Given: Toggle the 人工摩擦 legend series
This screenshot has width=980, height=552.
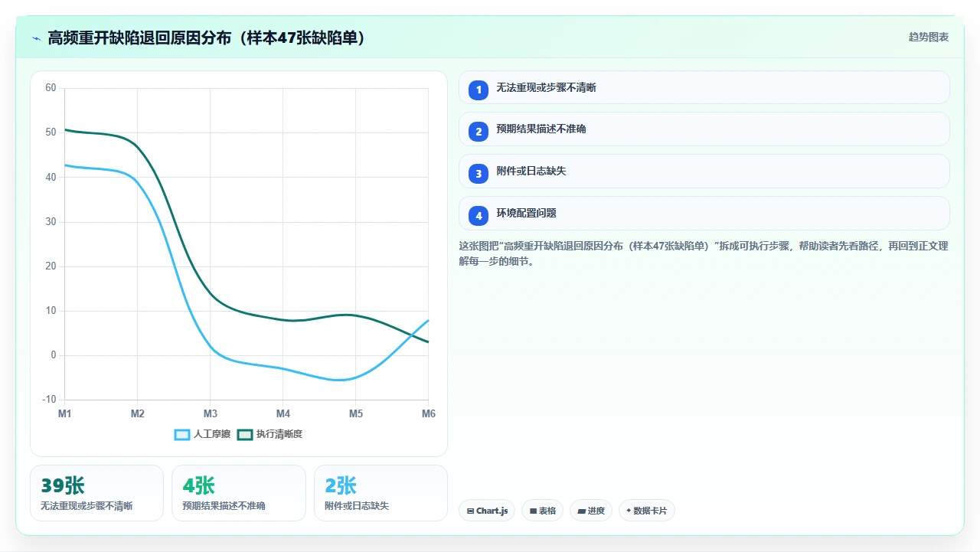Looking at the screenshot, I should [202, 434].
